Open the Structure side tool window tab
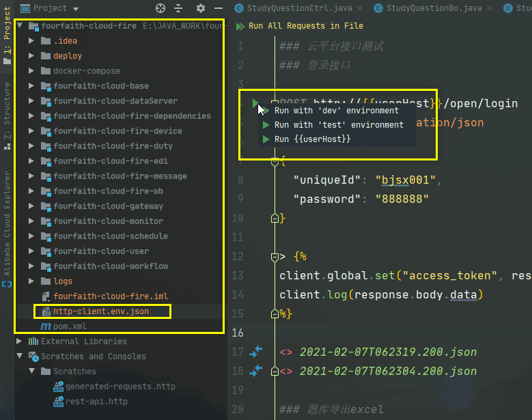Viewport: 532px width, 420px height. click(7, 115)
